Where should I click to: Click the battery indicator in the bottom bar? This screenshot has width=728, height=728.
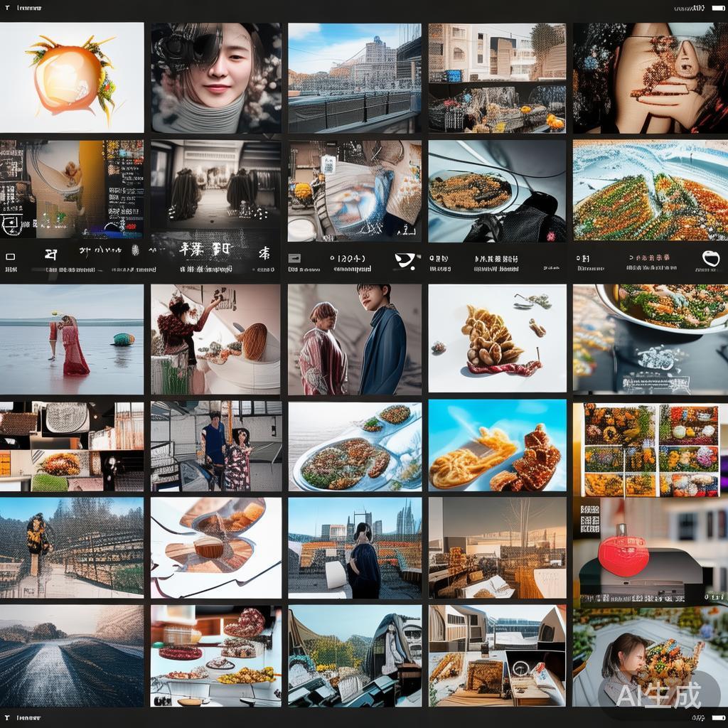tap(717, 719)
